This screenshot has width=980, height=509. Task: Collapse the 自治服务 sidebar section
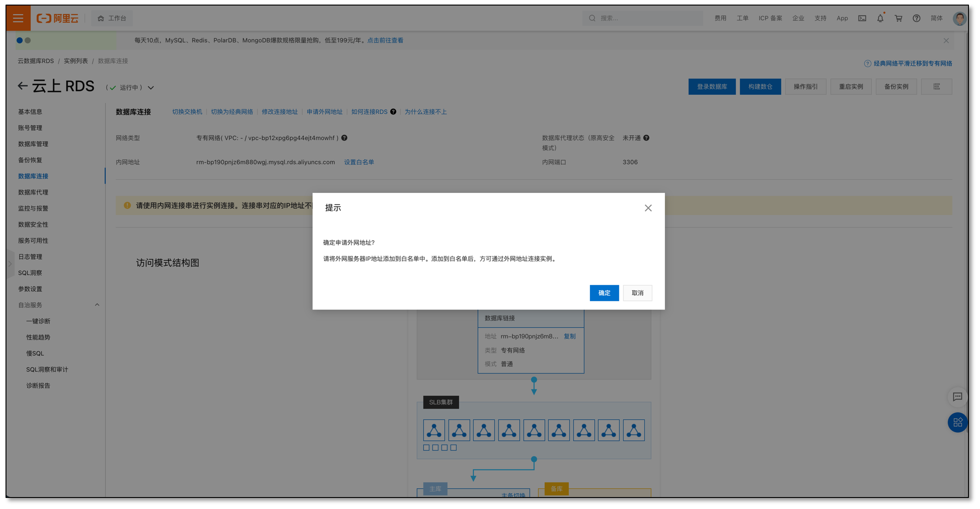point(97,305)
